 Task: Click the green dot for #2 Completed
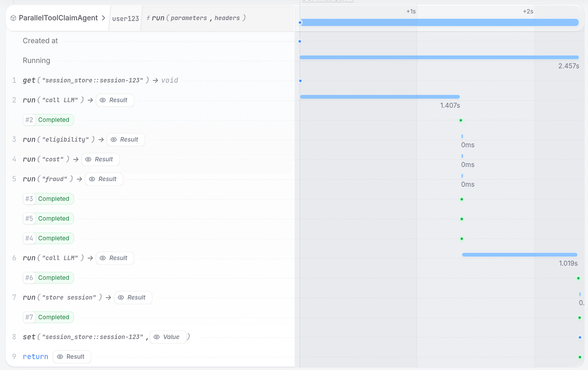461,120
